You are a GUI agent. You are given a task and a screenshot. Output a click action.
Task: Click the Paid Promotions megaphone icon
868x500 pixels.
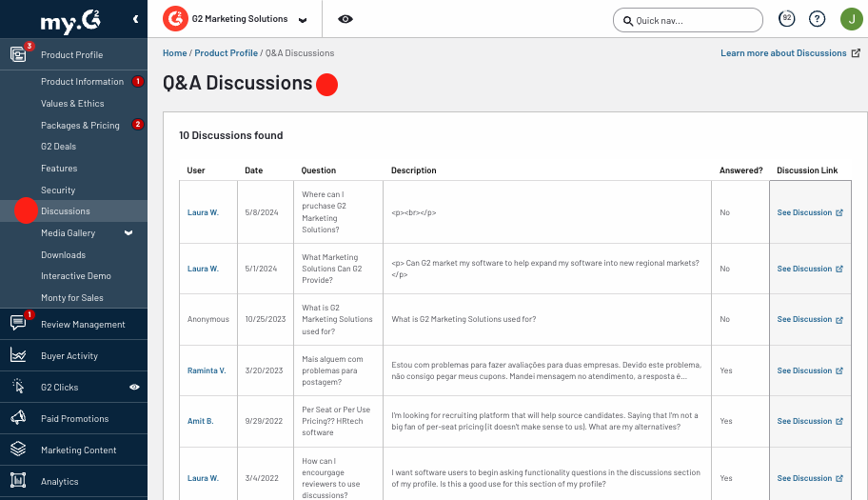click(18, 418)
